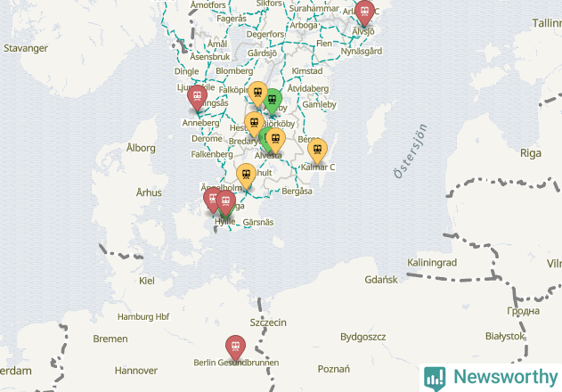562x392 pixels.
Task: Click the Hamburg Hbf station label
Action: click(x=143, y=316)
